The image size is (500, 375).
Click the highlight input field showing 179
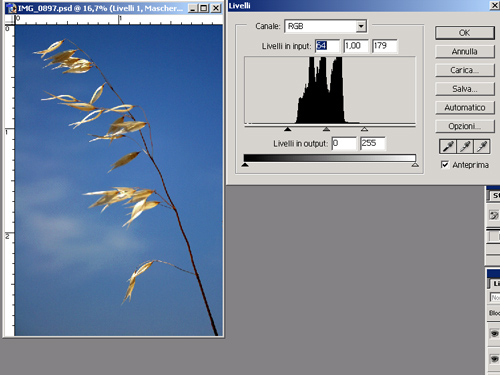[385, 46]
